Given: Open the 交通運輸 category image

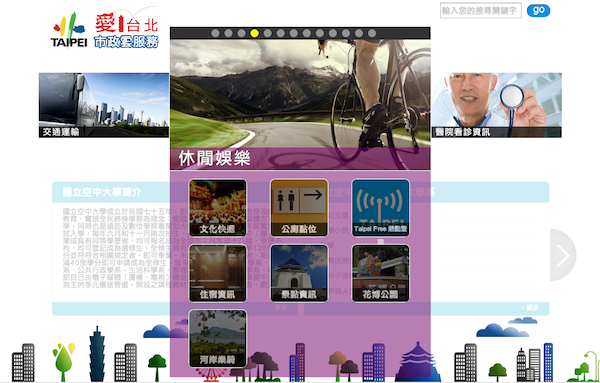Looking at the screenshot, I should click(x=104, y=105).
